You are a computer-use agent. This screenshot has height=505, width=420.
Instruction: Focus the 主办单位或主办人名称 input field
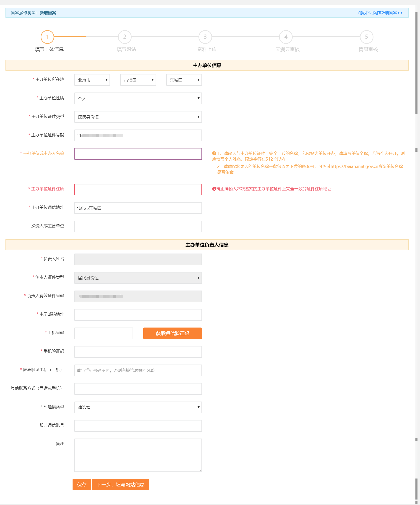pos(138,154)
